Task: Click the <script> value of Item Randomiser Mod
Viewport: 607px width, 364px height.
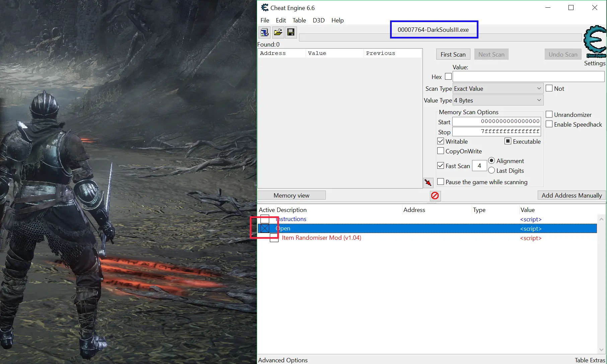Action: point(531,238)
